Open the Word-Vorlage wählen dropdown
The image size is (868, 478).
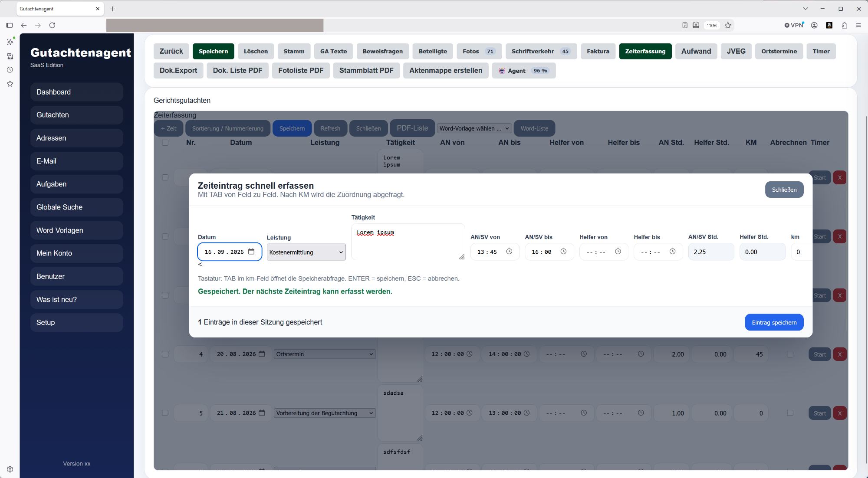click(x=474, y=128)
